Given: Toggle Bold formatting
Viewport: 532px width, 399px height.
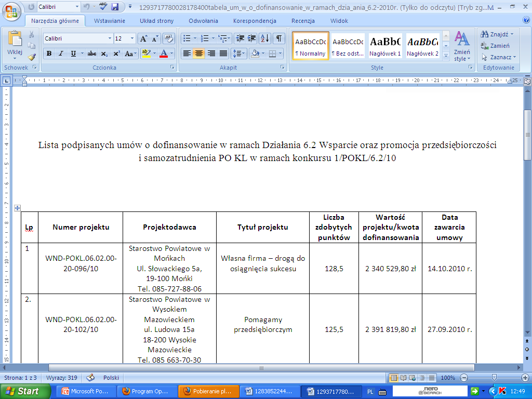Looking at the screenshot, I should coord(49,54).
